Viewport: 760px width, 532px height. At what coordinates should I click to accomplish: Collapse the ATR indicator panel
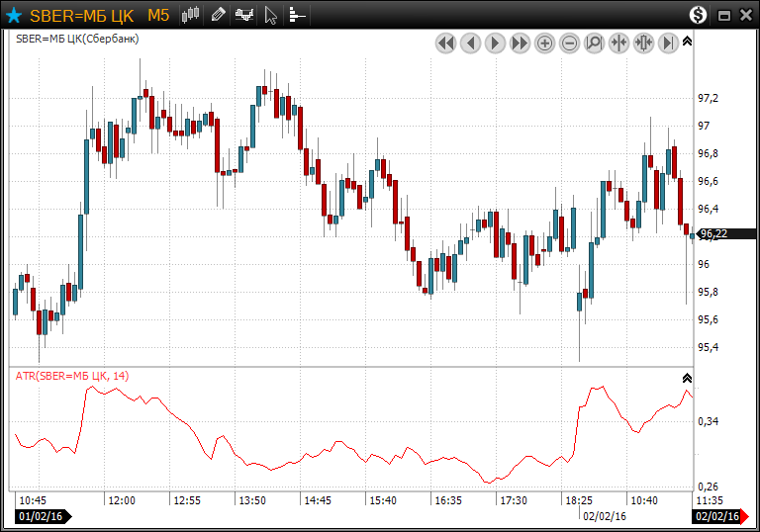point(688,378)
